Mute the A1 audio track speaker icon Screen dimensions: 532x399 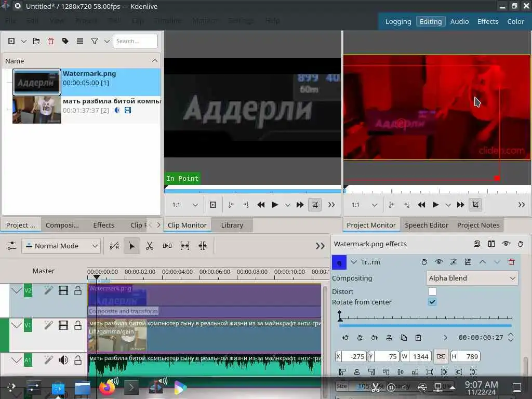point(63,360)
